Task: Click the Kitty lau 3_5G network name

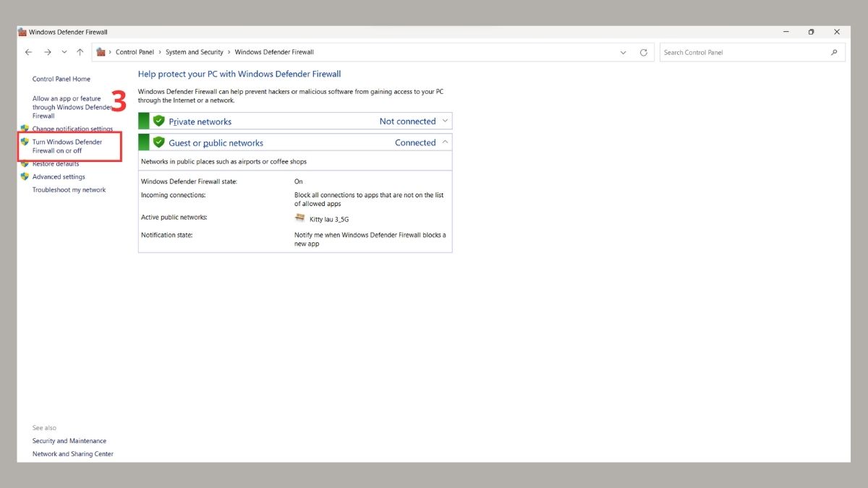Action: [x=329, y=219]
